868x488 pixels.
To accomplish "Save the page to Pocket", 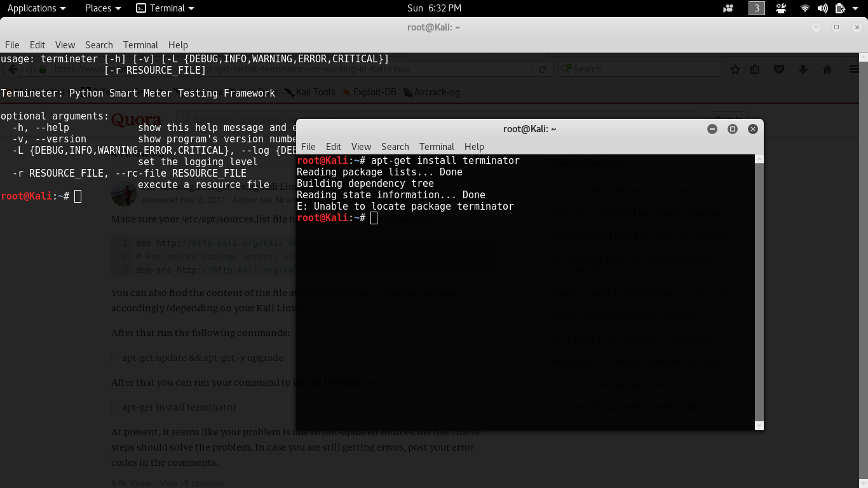I will 778,69.
